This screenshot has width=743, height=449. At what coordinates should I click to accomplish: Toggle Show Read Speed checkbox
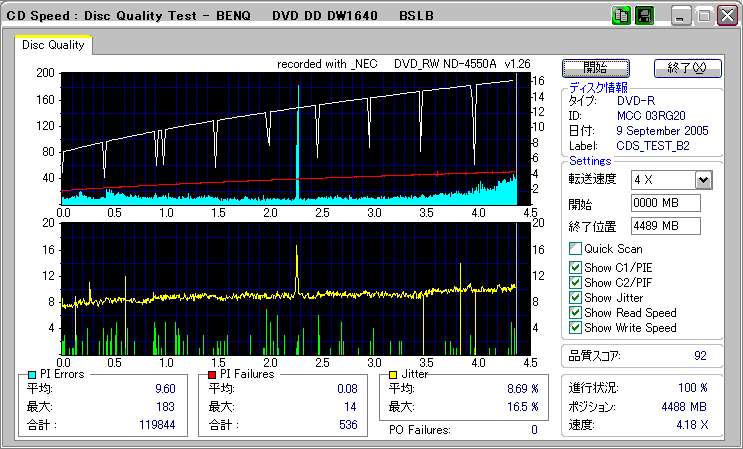pos(575,312)
